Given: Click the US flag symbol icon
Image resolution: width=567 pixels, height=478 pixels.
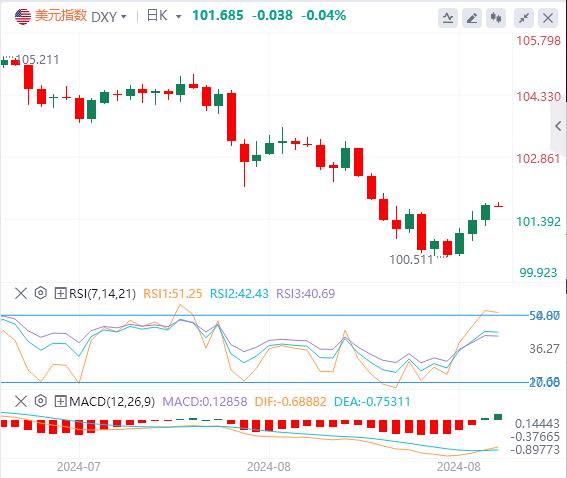Looking at the screenshot, I should tap(23, 16).
